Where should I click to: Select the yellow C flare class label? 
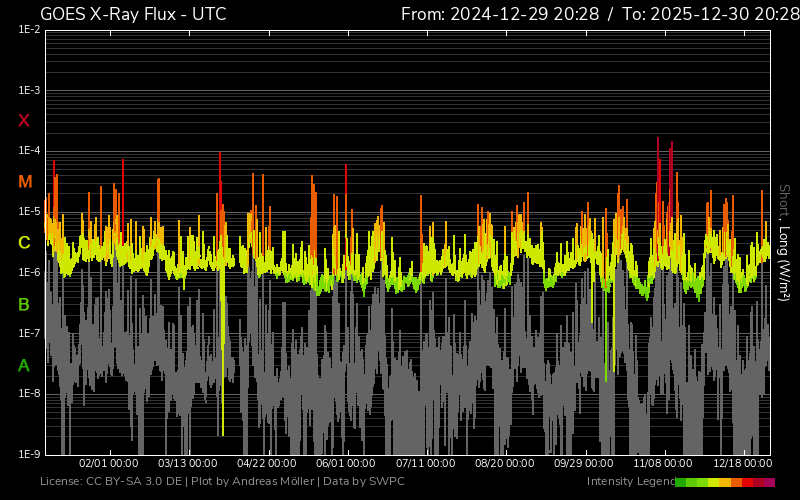point(24,243)
